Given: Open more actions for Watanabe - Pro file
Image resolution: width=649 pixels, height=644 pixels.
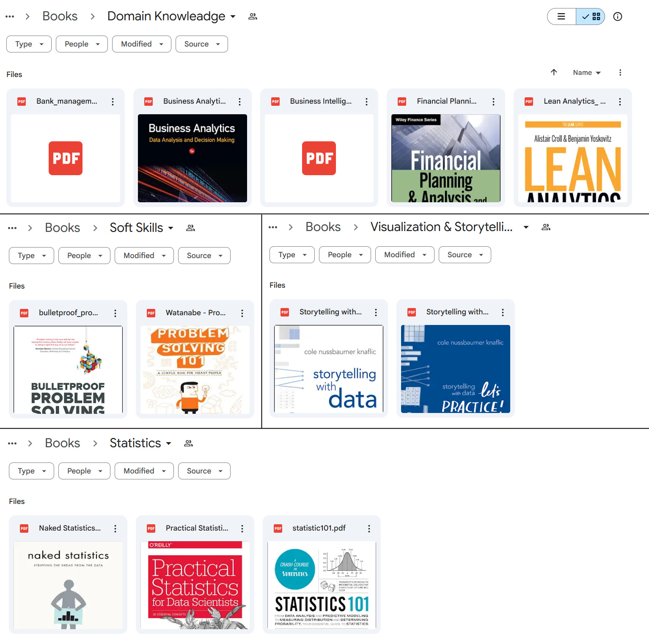Looking at the screenshot, I should point(242,313).
